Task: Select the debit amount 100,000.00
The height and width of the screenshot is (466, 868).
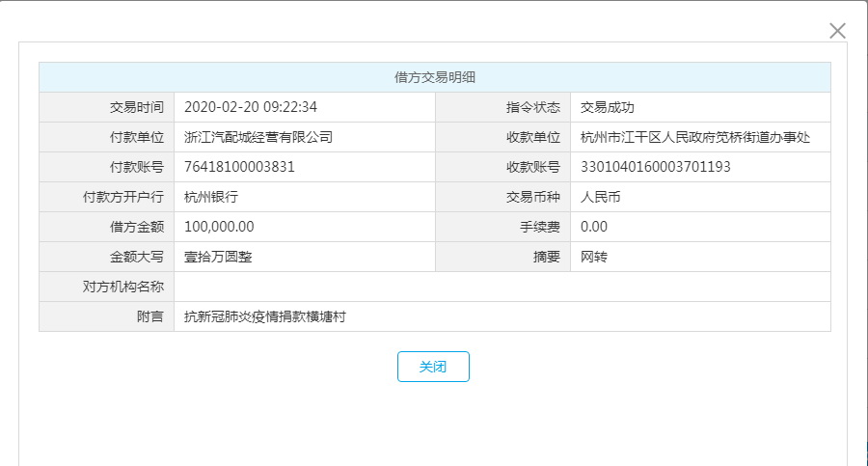Action: [219, 227]
